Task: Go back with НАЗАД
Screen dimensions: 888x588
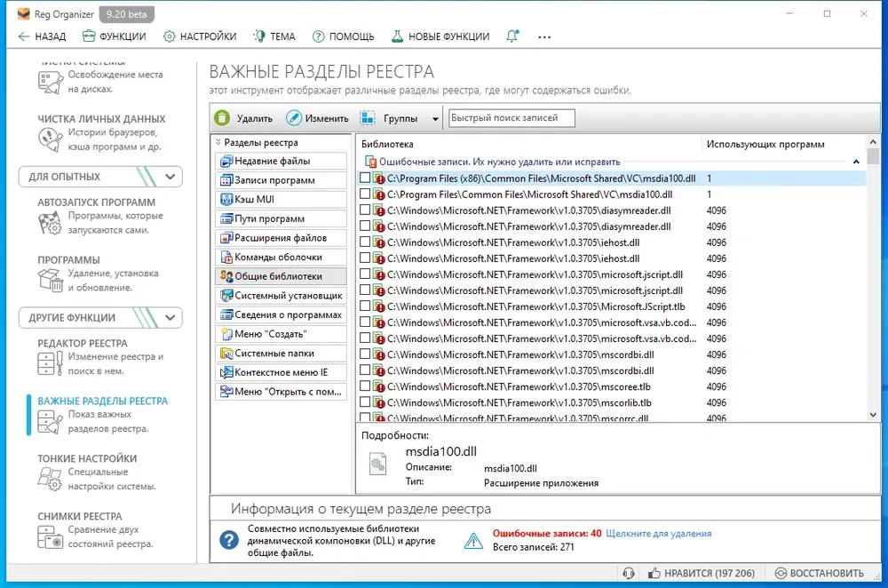Action: click(42, 36)
